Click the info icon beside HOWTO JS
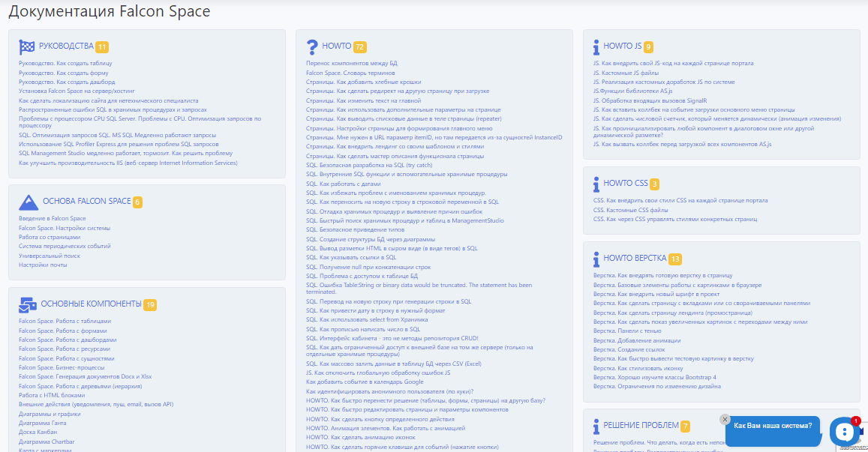 pos(596,47)
